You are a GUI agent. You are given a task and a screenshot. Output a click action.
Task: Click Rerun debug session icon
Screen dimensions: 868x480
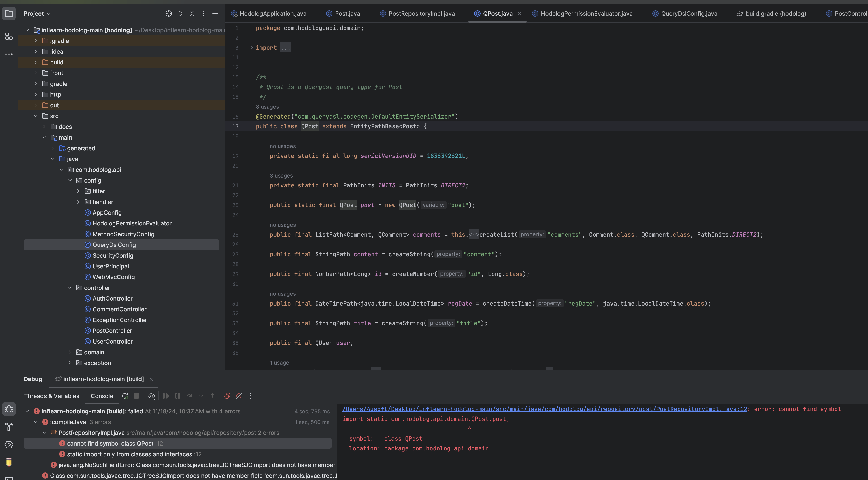click(125, 396)
